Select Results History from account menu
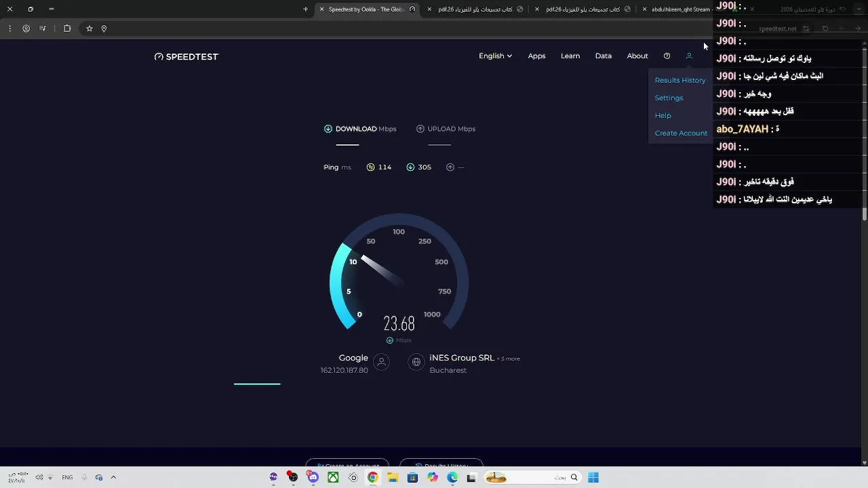Image resolution: width=868 pixels, height=488 pixels. (x=680, y=81)
